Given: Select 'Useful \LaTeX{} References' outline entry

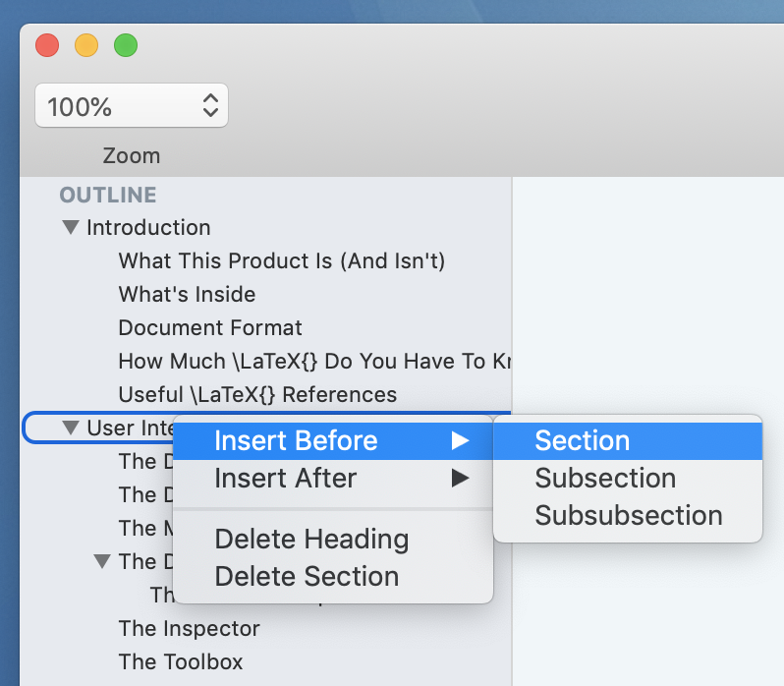Looking at the screenshot, I should (x=257, y=394).
